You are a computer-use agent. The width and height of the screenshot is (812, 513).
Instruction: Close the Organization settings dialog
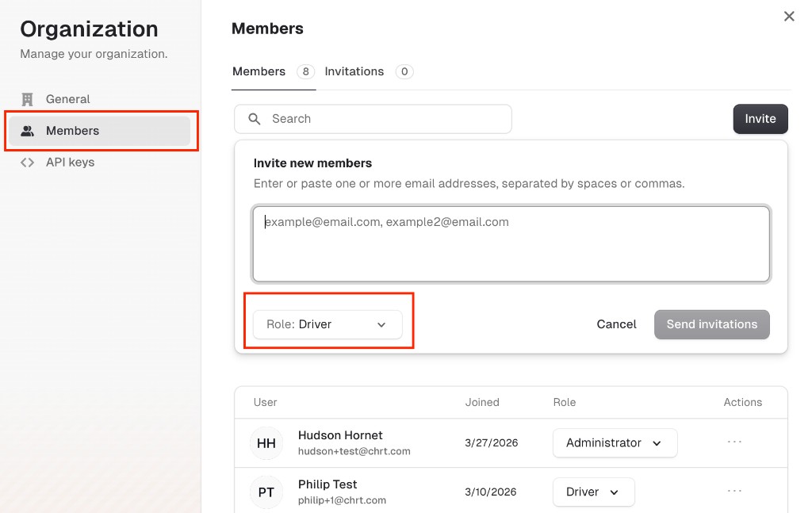pyautogui.click(x=789, y=16)
